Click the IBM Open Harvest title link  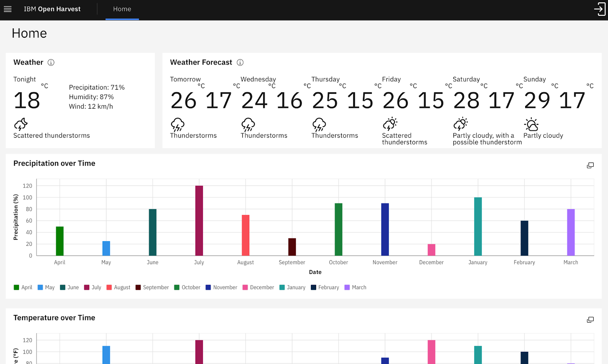point(52,9)
